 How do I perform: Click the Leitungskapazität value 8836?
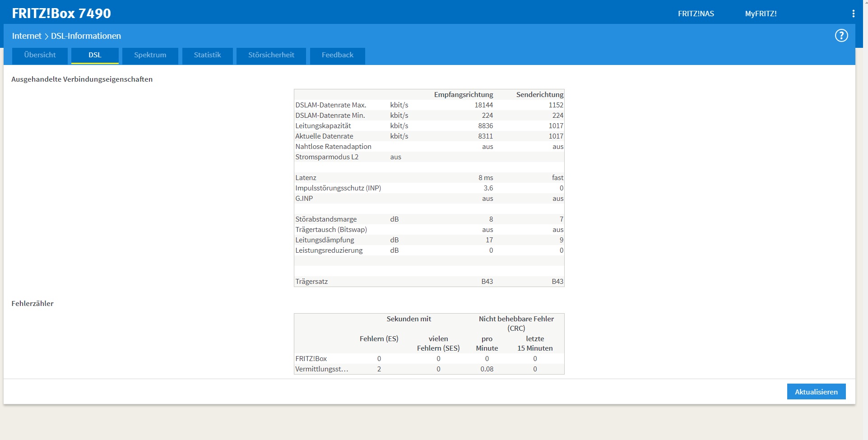pos(486,125)
